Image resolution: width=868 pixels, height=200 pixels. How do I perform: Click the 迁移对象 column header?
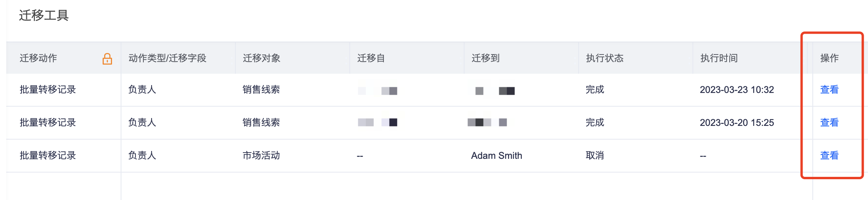(x=261, y=58)
